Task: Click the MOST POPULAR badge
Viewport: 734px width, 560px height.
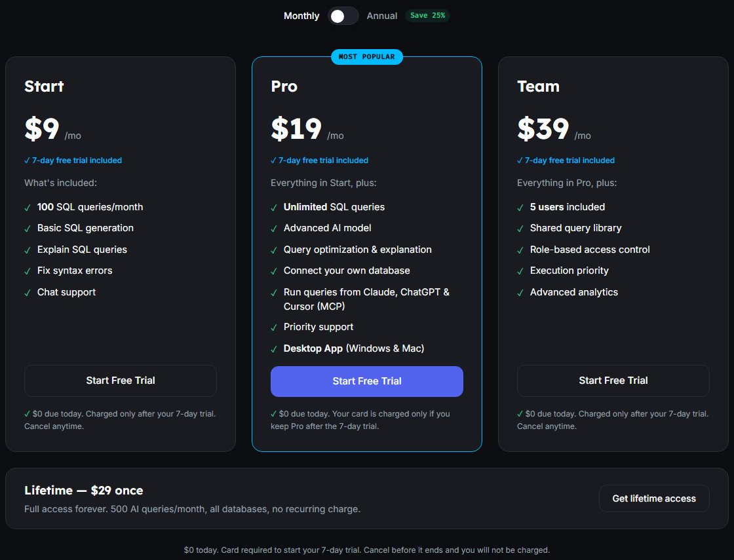Action: [x=367, y=56]
